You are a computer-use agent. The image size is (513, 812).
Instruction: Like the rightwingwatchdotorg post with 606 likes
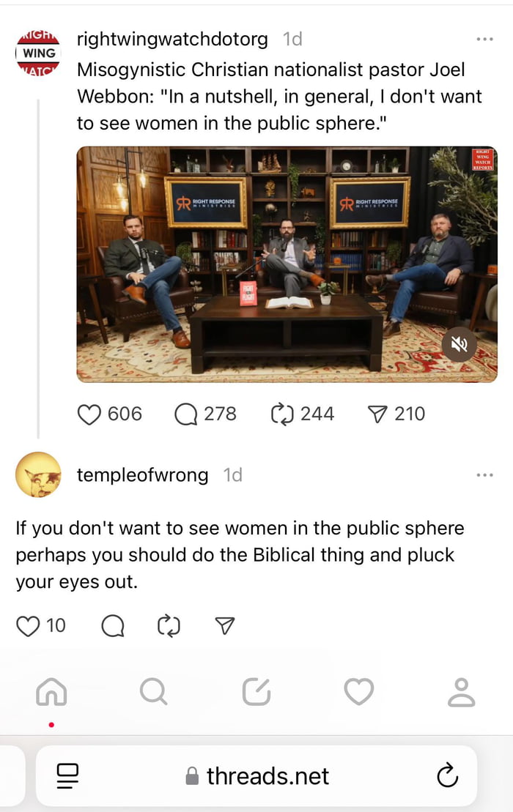(x=89, y=414)
